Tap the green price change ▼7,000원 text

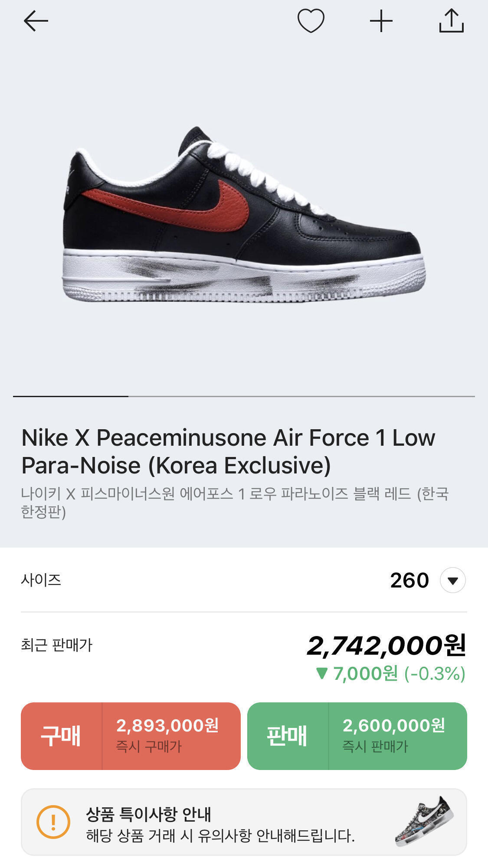click(x=390, y=674)
